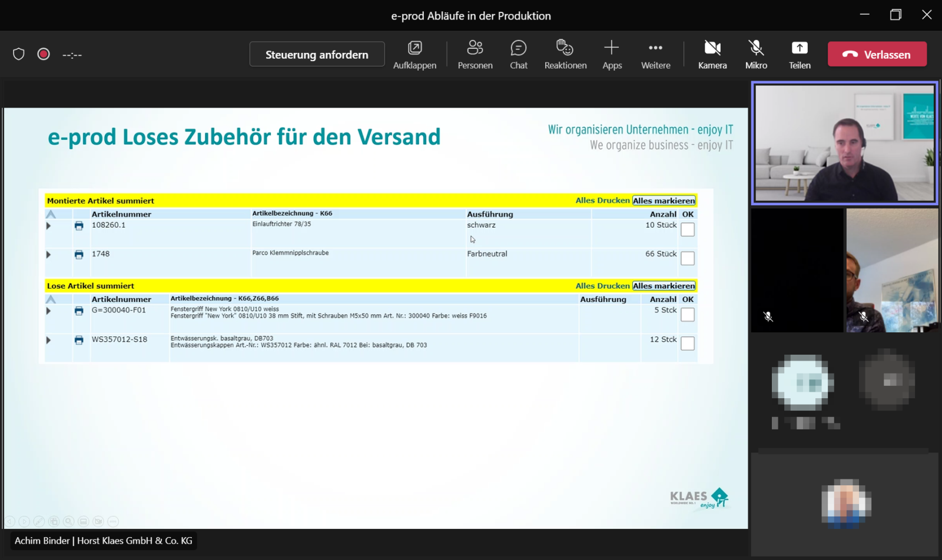
Task: Click Steuerung anfordern to request control
Action: coord(317,54)
